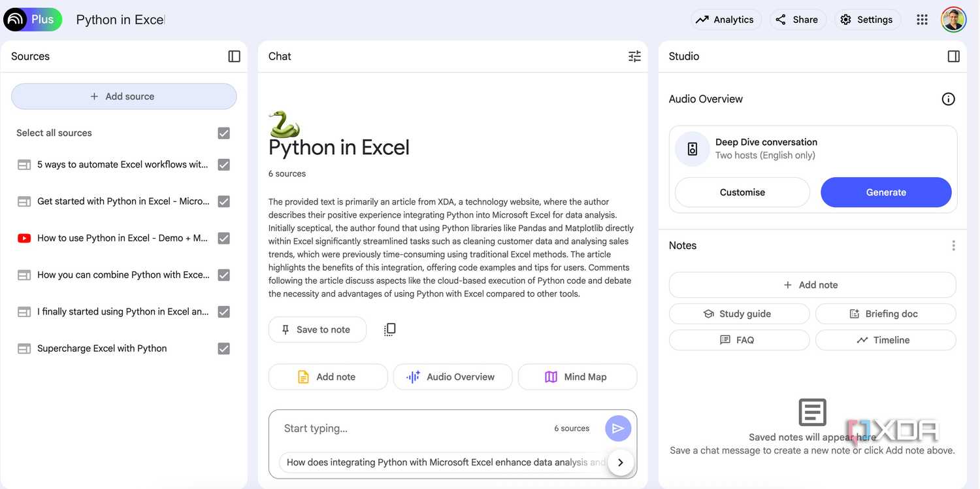Click document icon beside 'Supercharge Excel with Python'
This screenshot has width=980, height=489.
[24, 349]
